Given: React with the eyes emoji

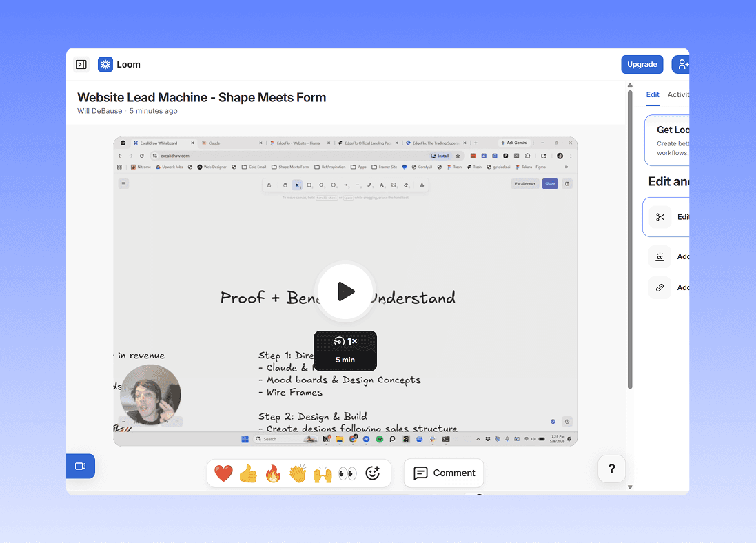Looking at the screenshot, I should 347,473.
